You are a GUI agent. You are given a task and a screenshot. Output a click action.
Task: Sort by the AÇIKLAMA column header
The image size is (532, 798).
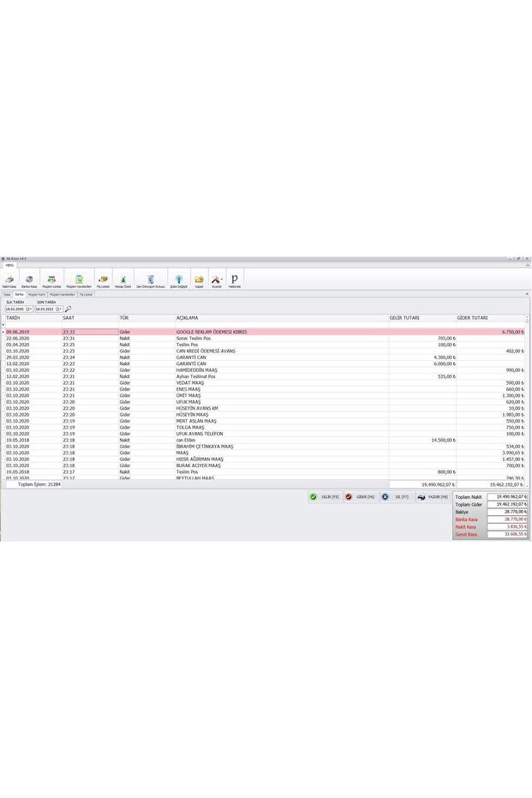(x=188, y=318)
